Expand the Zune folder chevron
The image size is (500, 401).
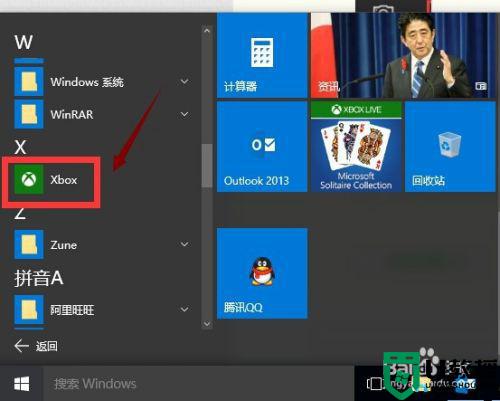pyautogui.click(x=184, y=244)
